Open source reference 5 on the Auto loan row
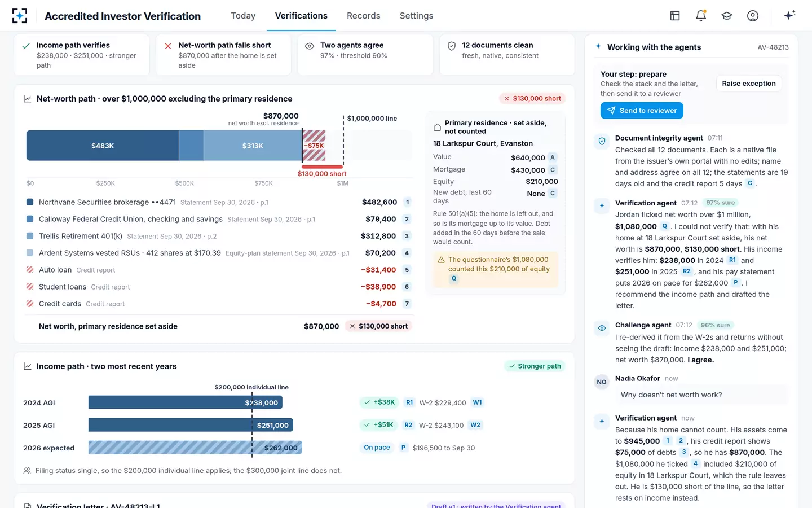The image size is (812, 508). (407, 270)
